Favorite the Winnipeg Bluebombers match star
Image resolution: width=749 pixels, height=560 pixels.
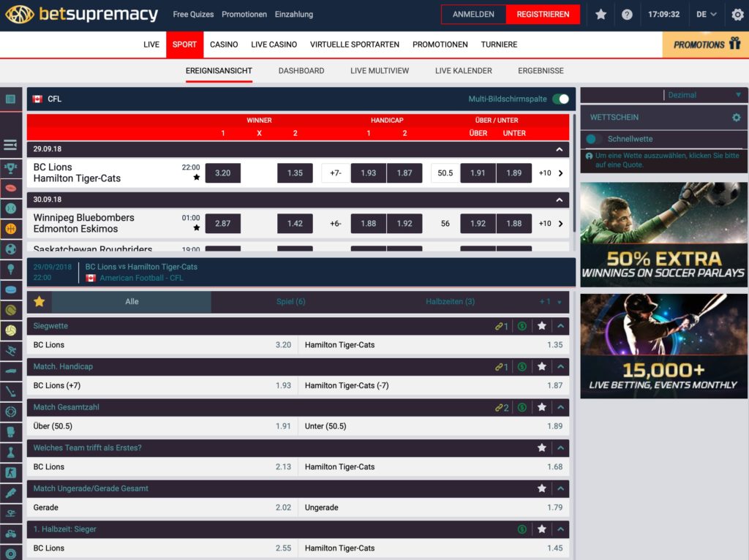[x=196, y=227]
